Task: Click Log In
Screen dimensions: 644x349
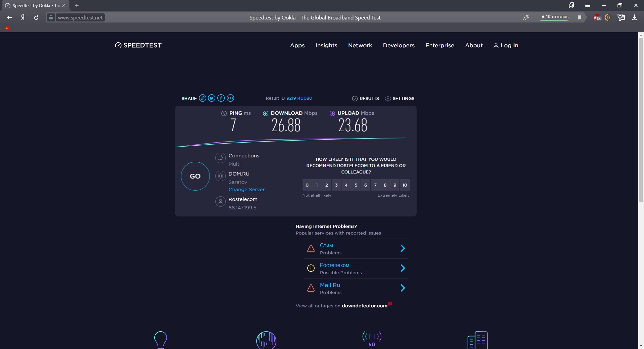Action: click(x=506, y=45)
